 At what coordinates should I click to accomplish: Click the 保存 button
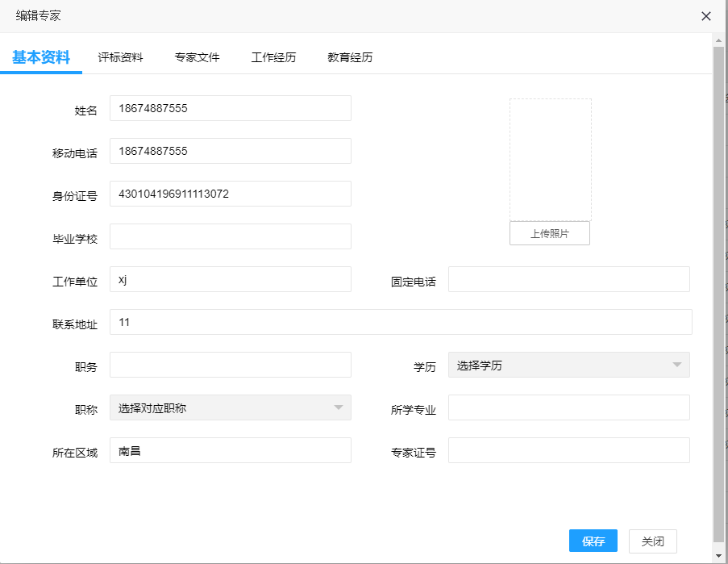coord(593,541)
